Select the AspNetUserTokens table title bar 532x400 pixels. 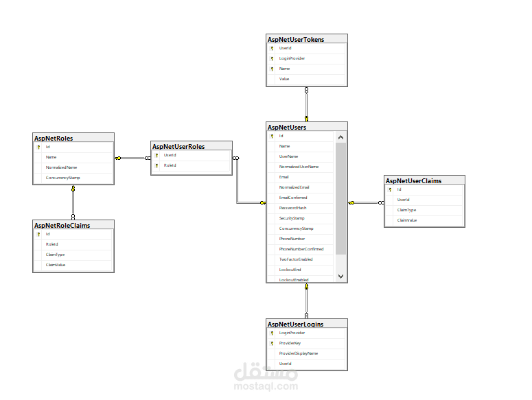307,39
